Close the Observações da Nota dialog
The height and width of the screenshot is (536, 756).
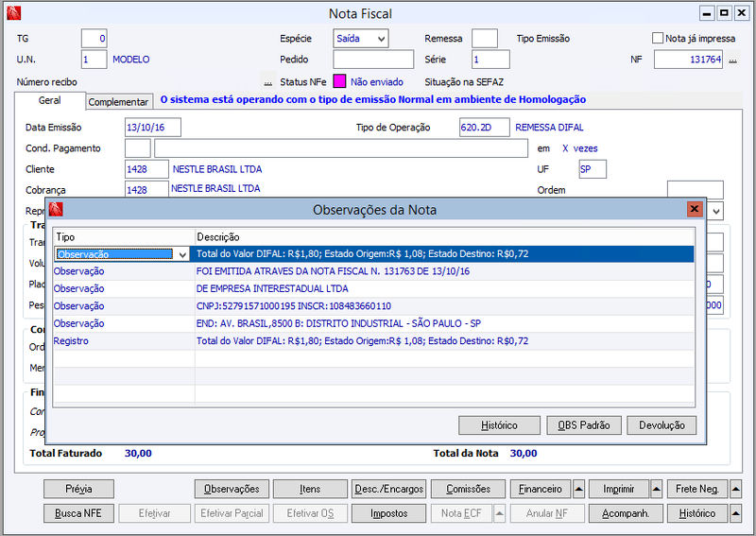[x=695, y=209]
